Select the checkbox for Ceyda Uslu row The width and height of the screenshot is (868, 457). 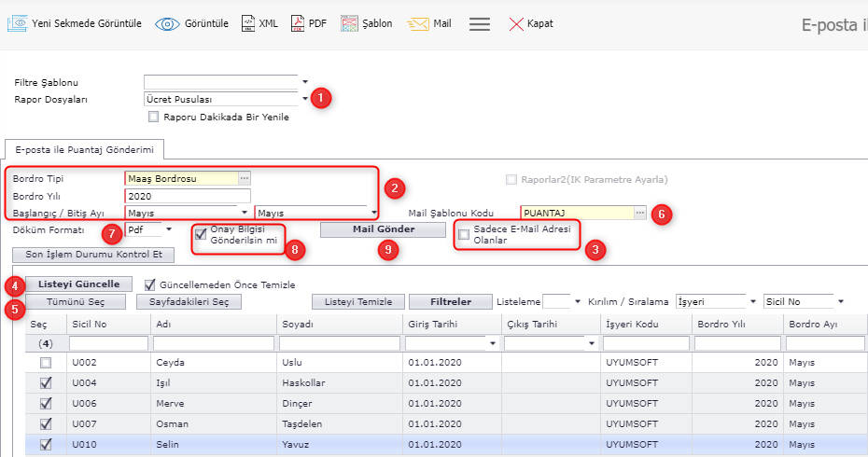pos(45,362)
